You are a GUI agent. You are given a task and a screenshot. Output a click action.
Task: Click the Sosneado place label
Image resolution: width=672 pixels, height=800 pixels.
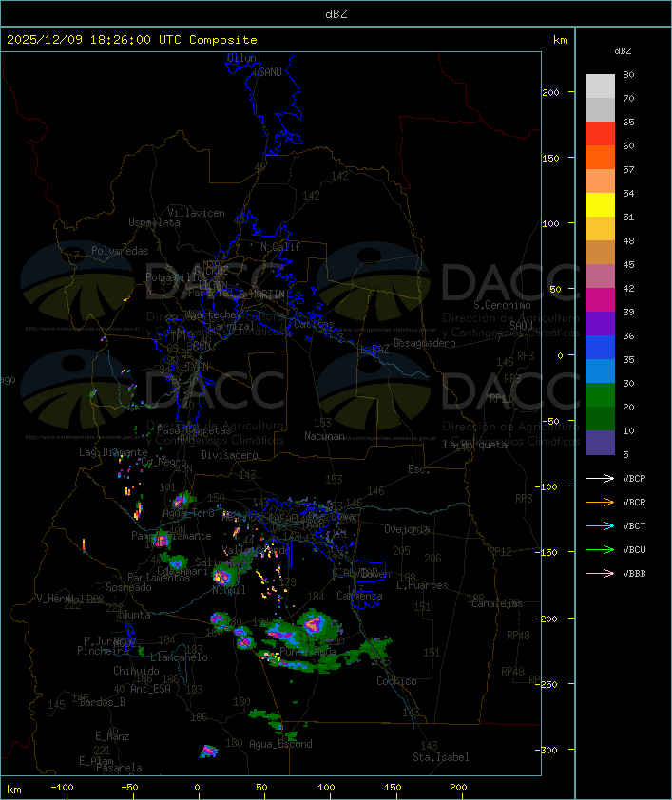(x=128, y=587)
